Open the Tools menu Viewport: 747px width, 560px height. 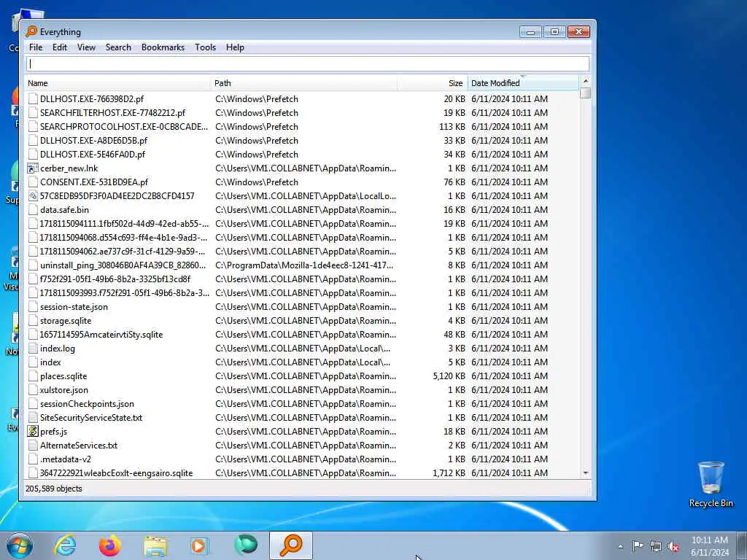coord(205,47)
